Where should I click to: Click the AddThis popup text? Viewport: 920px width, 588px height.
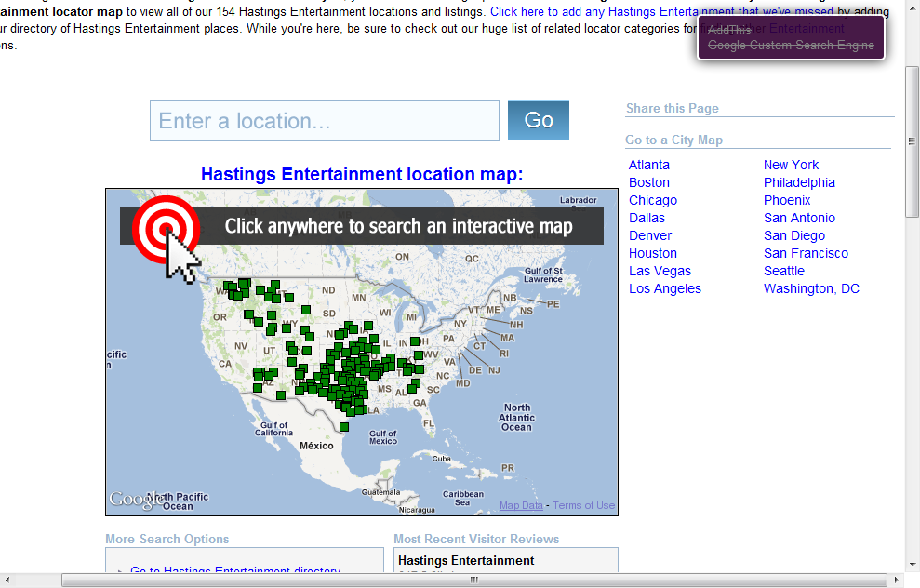tap(729, 30)
